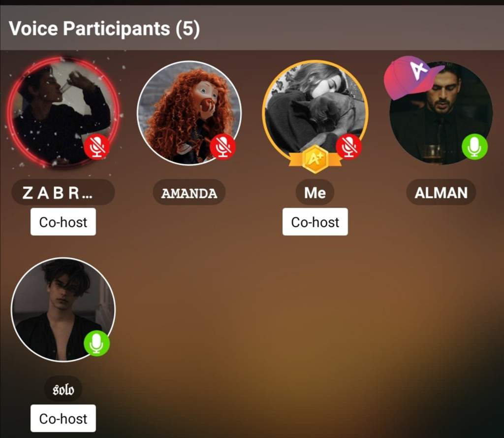Open AMANDA's red-haired avatar

[x=189, y=113]
